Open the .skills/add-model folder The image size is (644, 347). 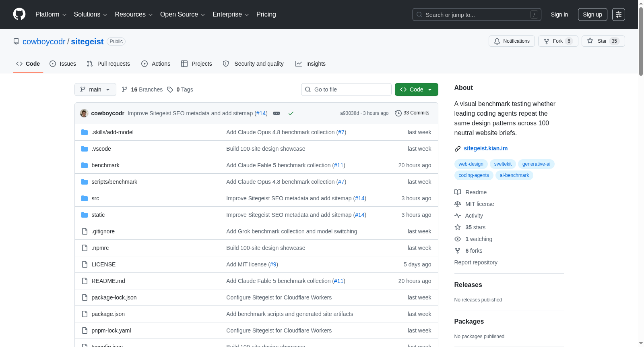click(x=113, y=132)
